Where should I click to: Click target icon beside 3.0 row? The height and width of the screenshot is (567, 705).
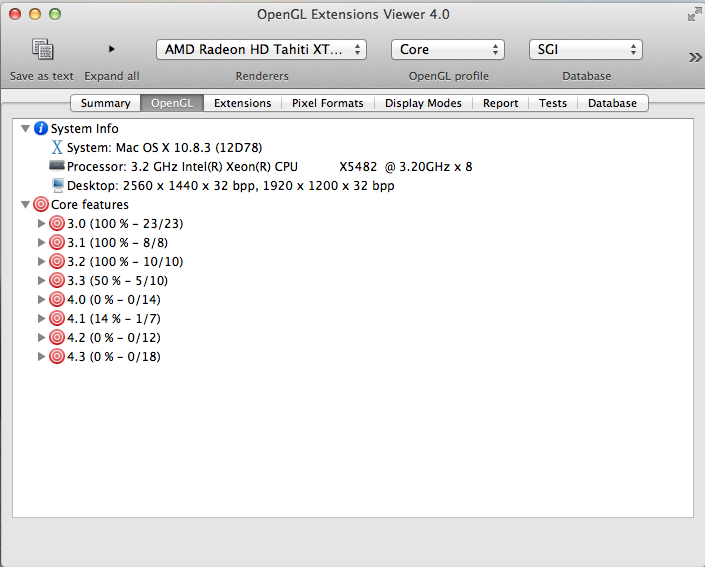coord(57,223)
